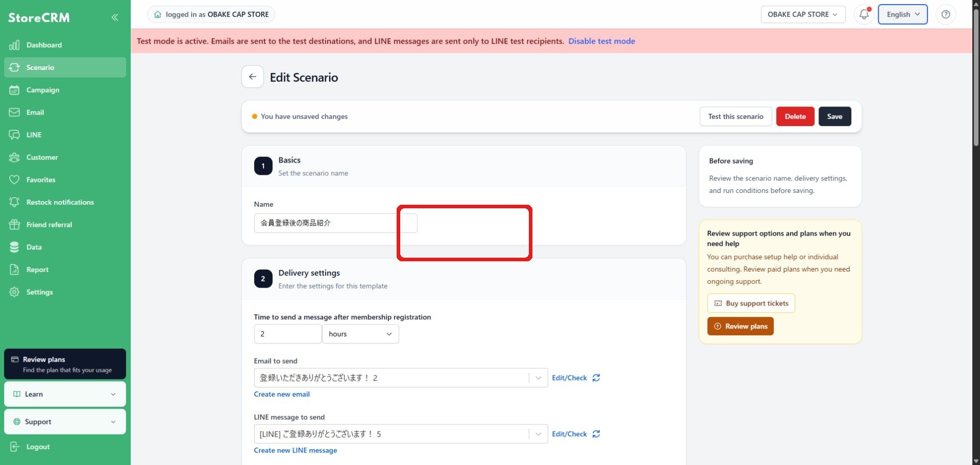
Task: Click the logged in as OBAKE CAP STORE chip
Action: tap(211, 14)
